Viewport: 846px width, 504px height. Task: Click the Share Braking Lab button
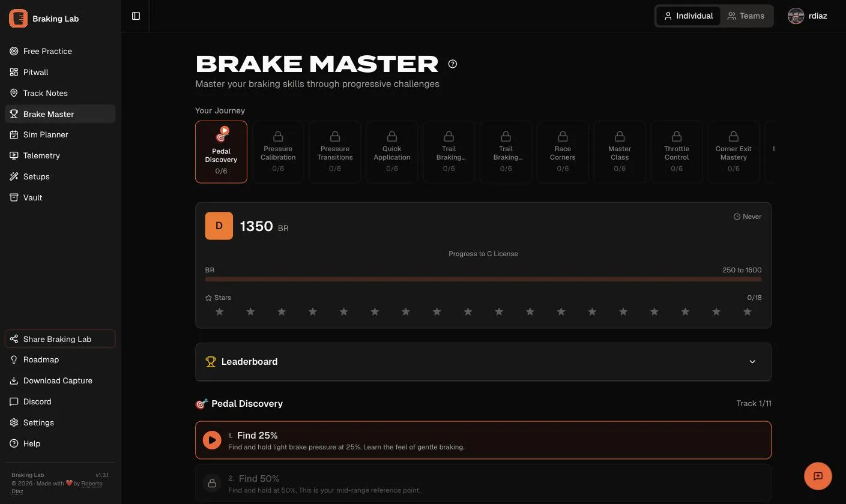tap(60, 339)
